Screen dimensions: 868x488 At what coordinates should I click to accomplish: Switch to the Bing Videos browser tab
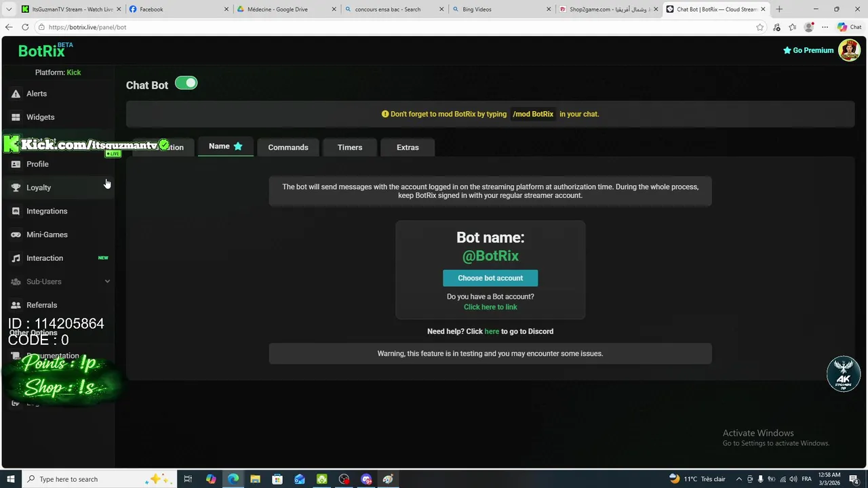[x=502, y=9]
